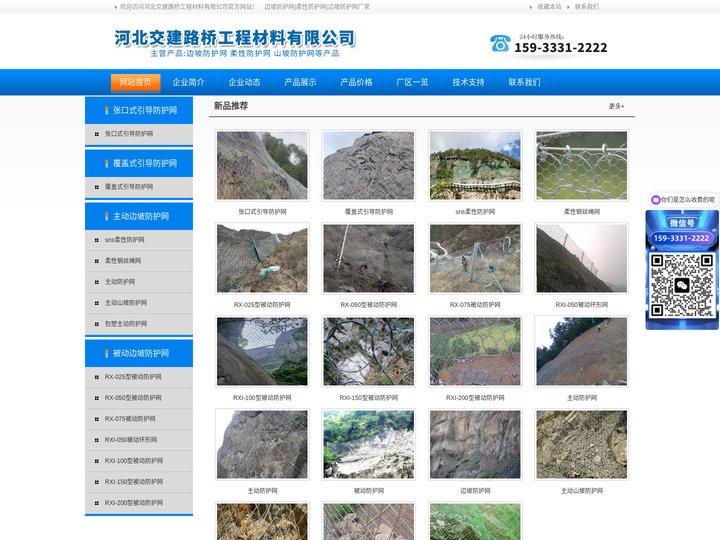This screenshot has height=540, width=720.
Task: Open the RX-075被动防护网 product image
Action: point(475,259)
